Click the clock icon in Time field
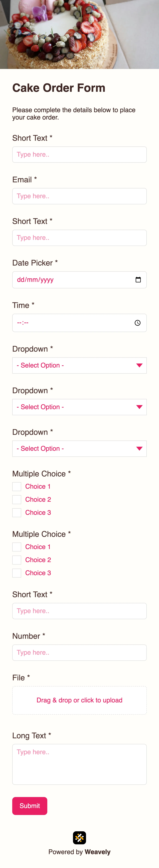This screenshot has width=159, height=868. (137, 323)
